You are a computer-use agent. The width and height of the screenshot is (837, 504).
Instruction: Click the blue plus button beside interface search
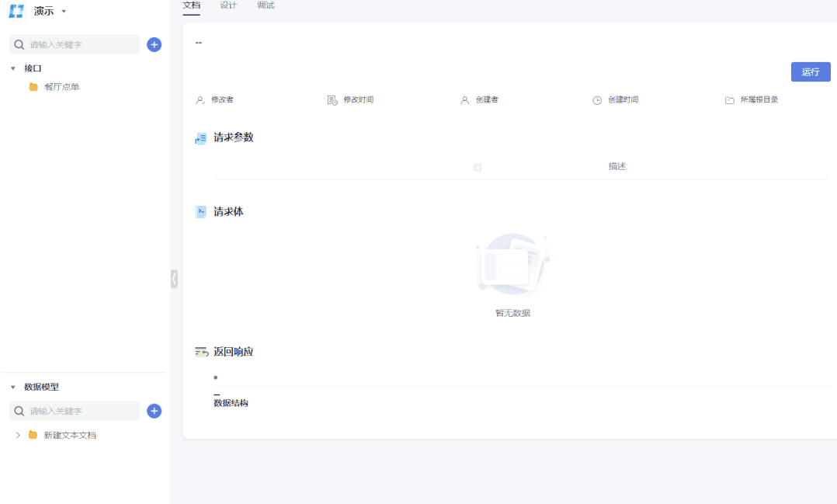(x=153, y=44)
